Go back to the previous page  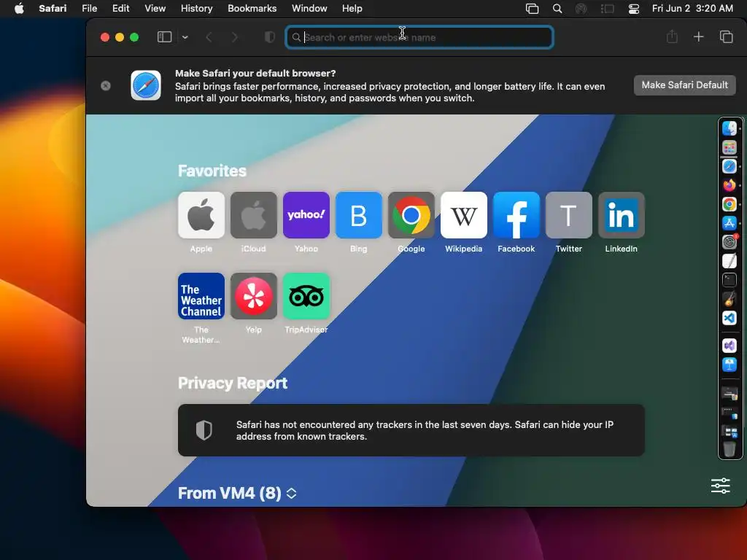[209, 37]
